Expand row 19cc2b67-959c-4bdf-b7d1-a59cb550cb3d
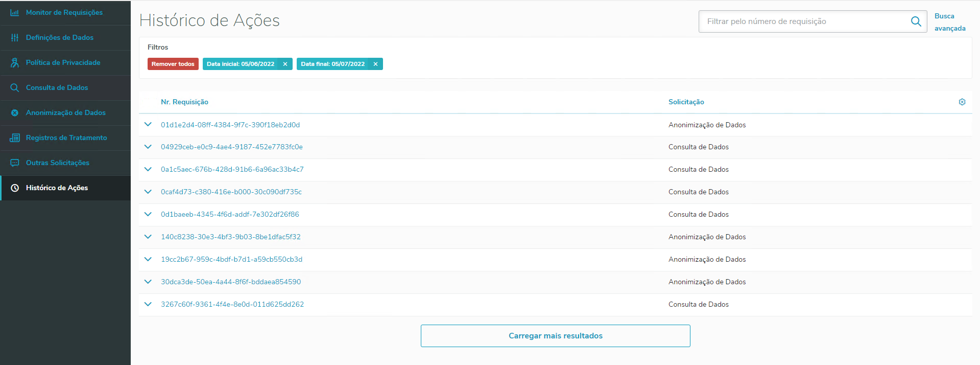The width and height of the screenshot is (980, 365). [x=148, y=259]
